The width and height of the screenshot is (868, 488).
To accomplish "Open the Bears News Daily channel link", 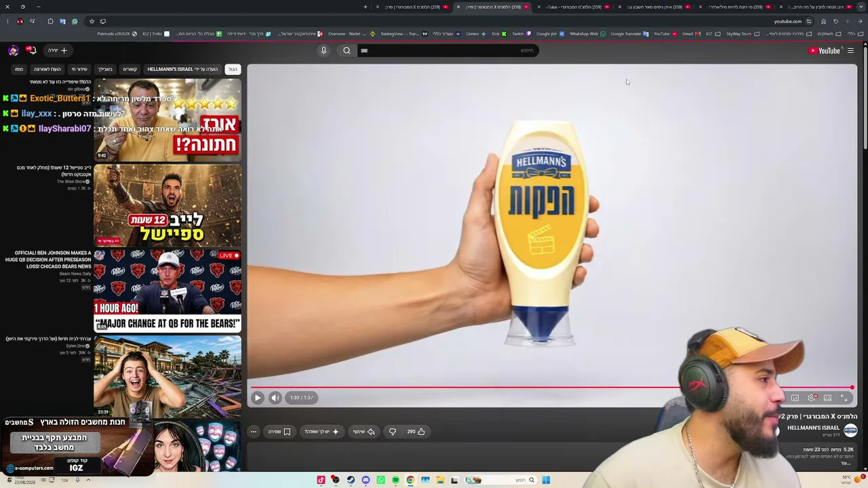I will 75,274.
